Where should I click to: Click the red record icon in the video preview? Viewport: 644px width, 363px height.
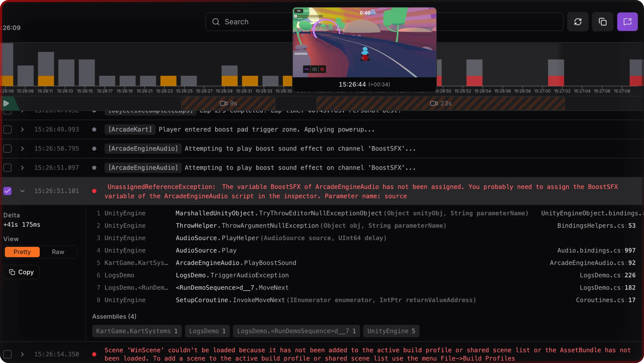pos(322,69)
